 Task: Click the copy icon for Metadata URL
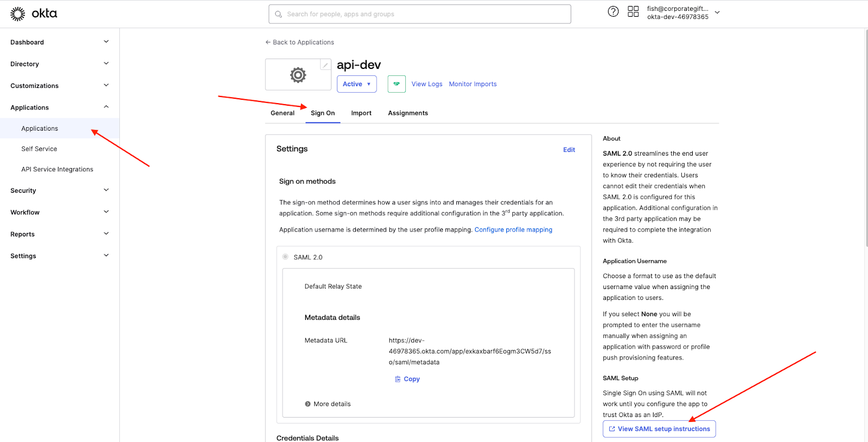pyautogui.click(x=398, y=379)
